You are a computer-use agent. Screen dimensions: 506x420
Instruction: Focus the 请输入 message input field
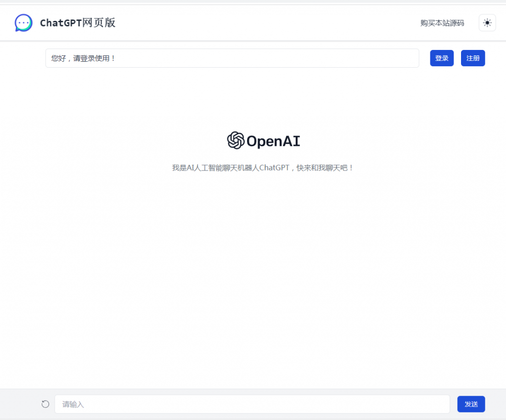[x=252, y=404]
